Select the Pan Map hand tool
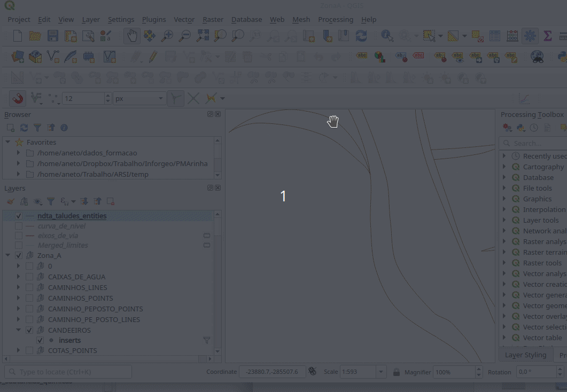Image resolution: width=567 pixels, height=392 pixels. click(x=132, y=36)
